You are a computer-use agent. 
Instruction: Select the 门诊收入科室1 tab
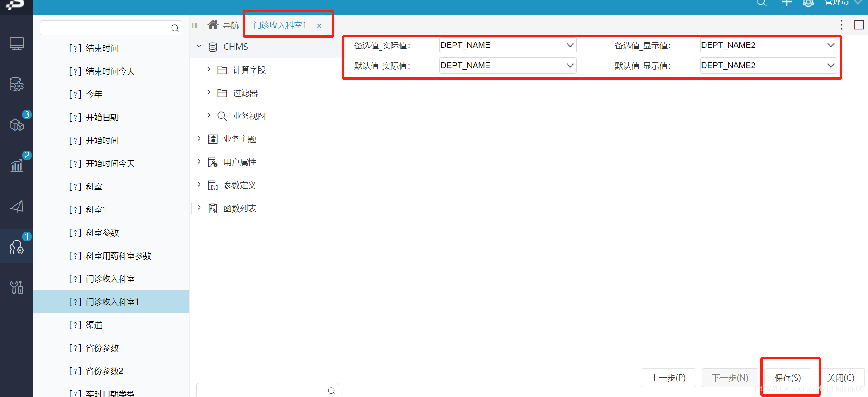click(280, 25)
